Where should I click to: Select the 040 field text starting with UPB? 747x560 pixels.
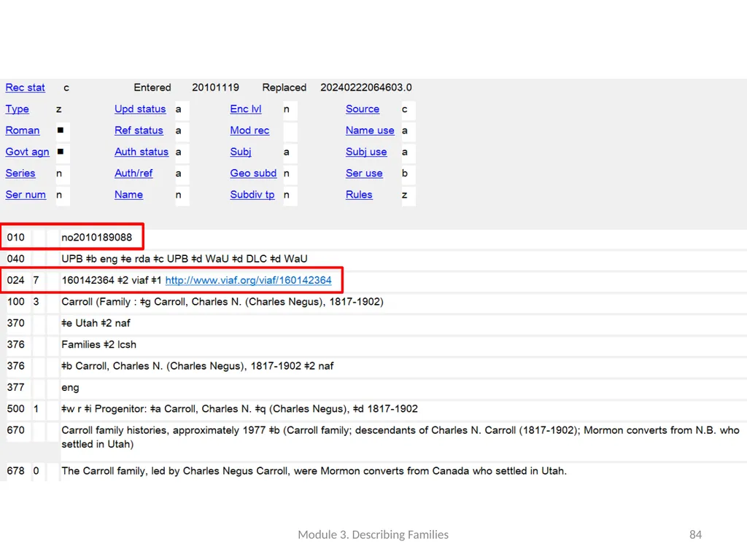pyautogui.click(x=185, y=259)
